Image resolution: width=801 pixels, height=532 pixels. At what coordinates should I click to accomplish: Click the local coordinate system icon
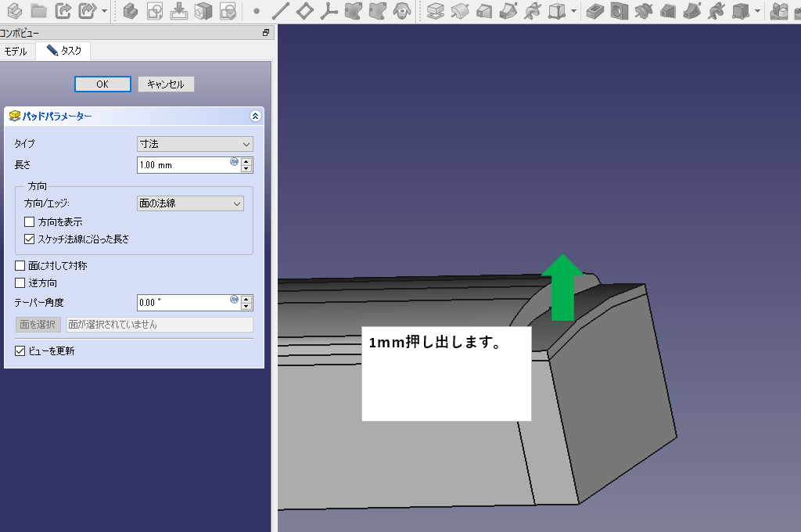click(x=329, y=11)
